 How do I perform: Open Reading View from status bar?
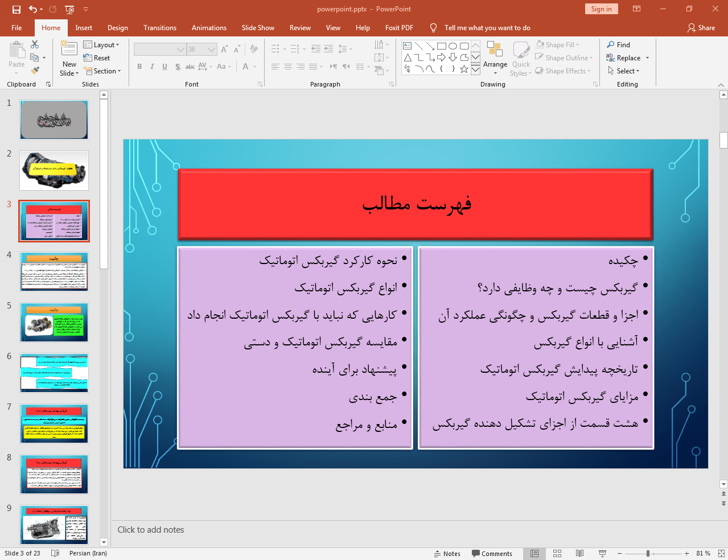click(x=579, y=553)
